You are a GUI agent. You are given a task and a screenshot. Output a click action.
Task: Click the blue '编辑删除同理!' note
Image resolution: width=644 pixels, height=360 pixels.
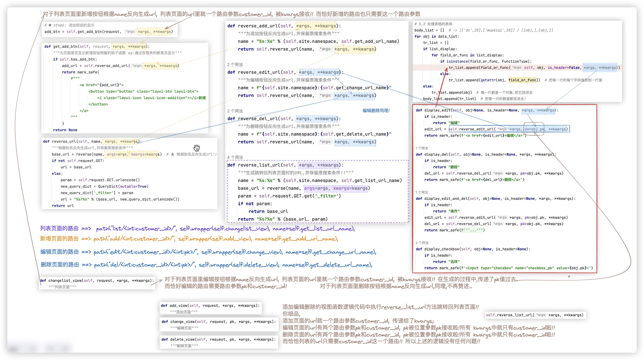[x=376, y=111]
